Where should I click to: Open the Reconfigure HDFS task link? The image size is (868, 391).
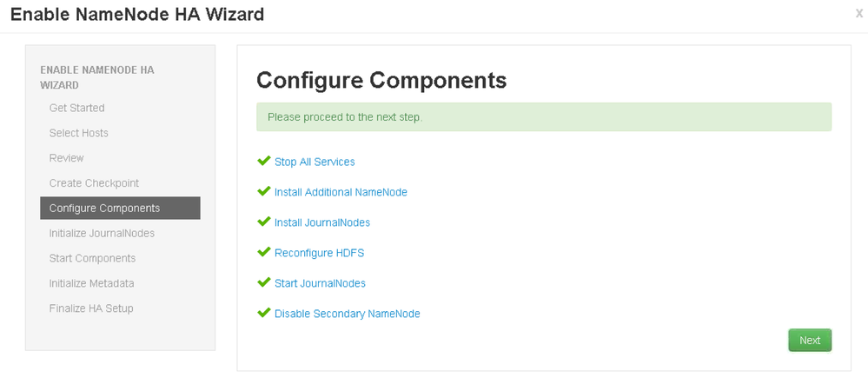[319, 253]
